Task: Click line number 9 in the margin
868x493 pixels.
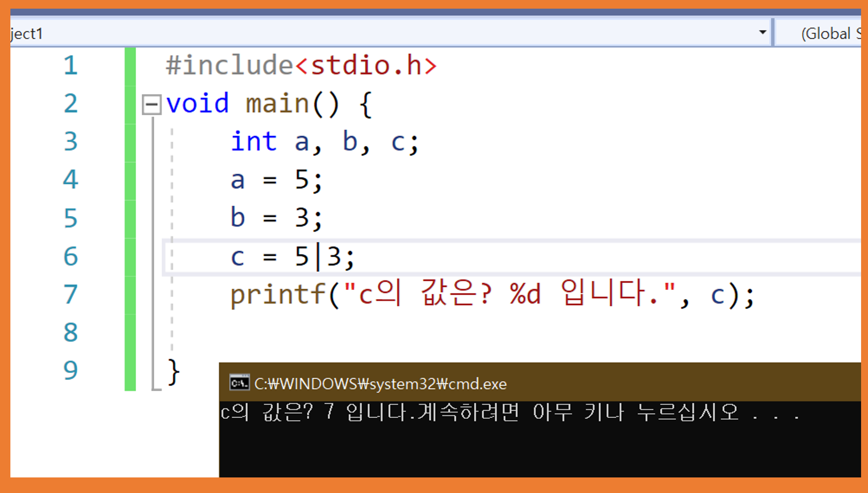Action: (x=70, y=370)
